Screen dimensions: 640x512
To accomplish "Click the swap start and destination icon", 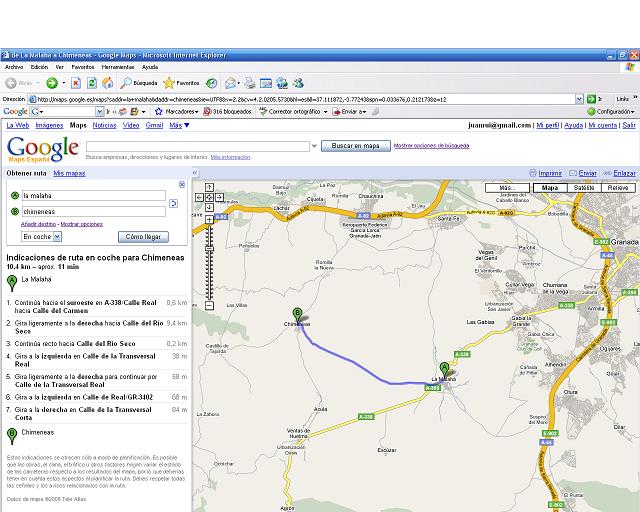I will point(173,203).
